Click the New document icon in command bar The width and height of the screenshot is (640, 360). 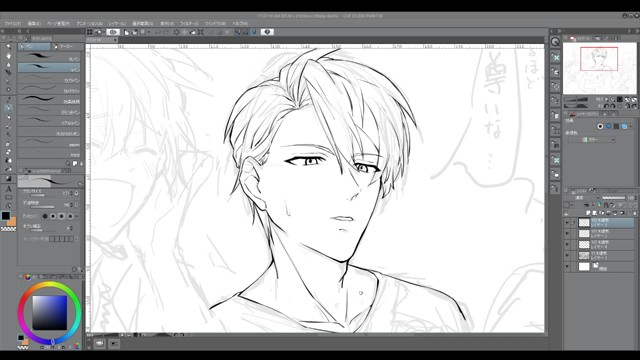pyautogui.click(x=127, y=32)
